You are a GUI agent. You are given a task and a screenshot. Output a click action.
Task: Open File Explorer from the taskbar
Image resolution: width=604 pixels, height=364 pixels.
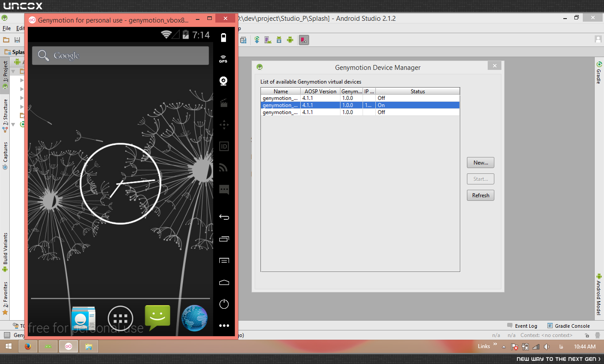pyautogui.click(x=88, y=346)
